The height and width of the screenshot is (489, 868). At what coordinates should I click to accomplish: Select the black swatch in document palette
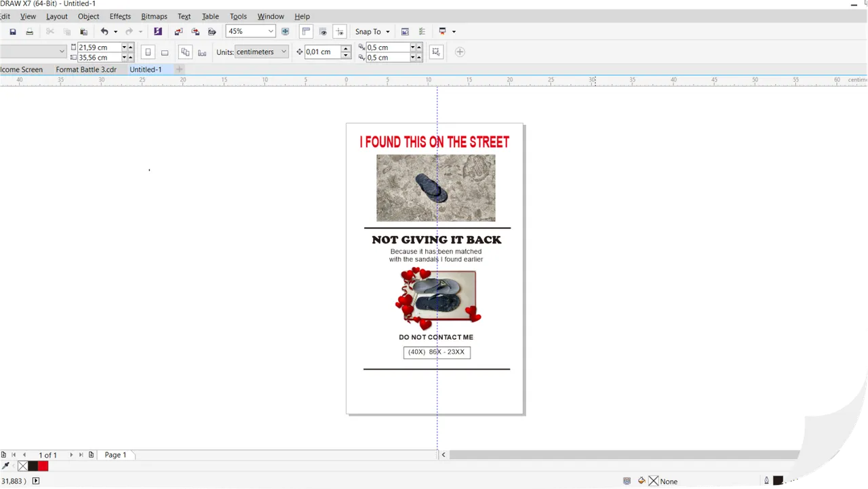(x=33, y=466)
